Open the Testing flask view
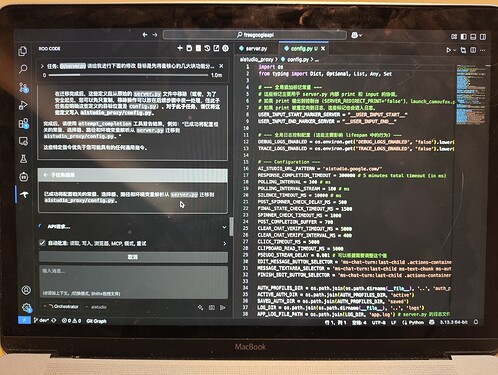Screen dimensions: 498x375 tap(23, 159)
